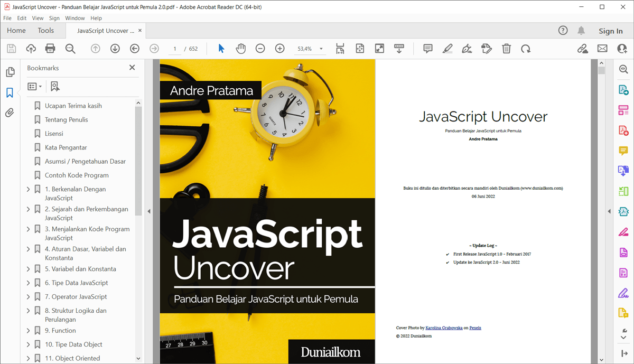Open the 'Ucapan Terima kasih' bookmark
This screenshot has width=634, height=364.
tap(73, 106)
